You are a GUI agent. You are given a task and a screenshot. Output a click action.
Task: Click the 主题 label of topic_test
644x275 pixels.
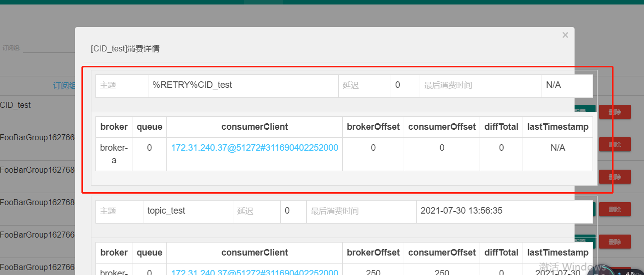point(108,211)
